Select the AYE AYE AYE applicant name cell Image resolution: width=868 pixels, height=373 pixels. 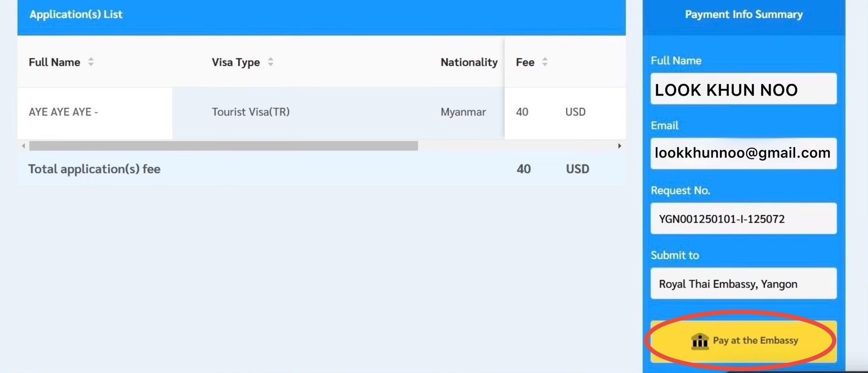63,112
